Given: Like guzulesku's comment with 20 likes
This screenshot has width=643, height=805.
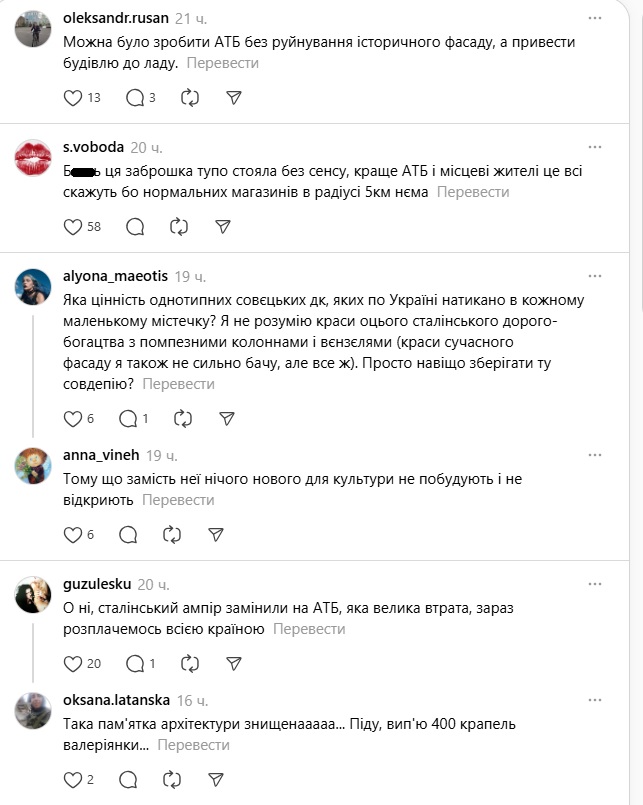Looking at the screenshot, I should [x=72, y=663].
